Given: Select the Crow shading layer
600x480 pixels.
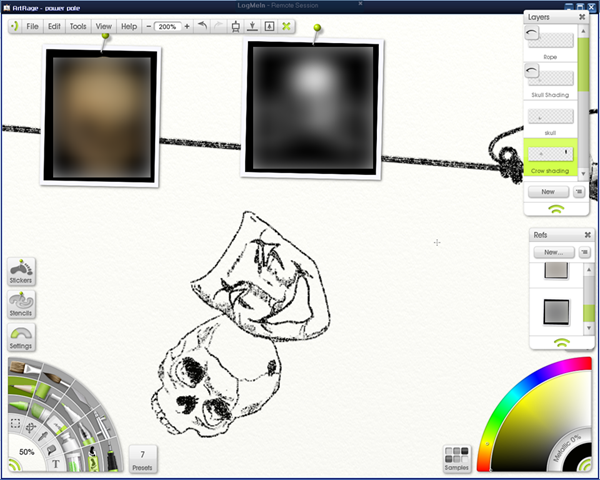Looking at the screenshot, I should click(x=550, y=157).
